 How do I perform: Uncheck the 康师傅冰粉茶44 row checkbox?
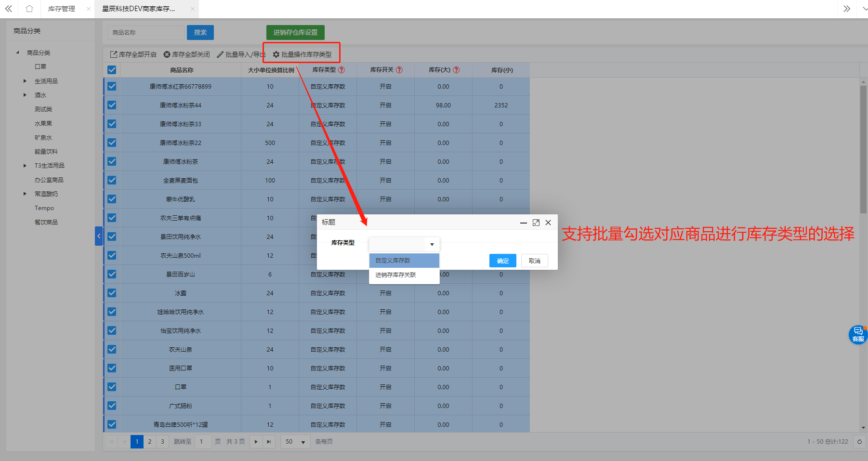pos(112,105)
